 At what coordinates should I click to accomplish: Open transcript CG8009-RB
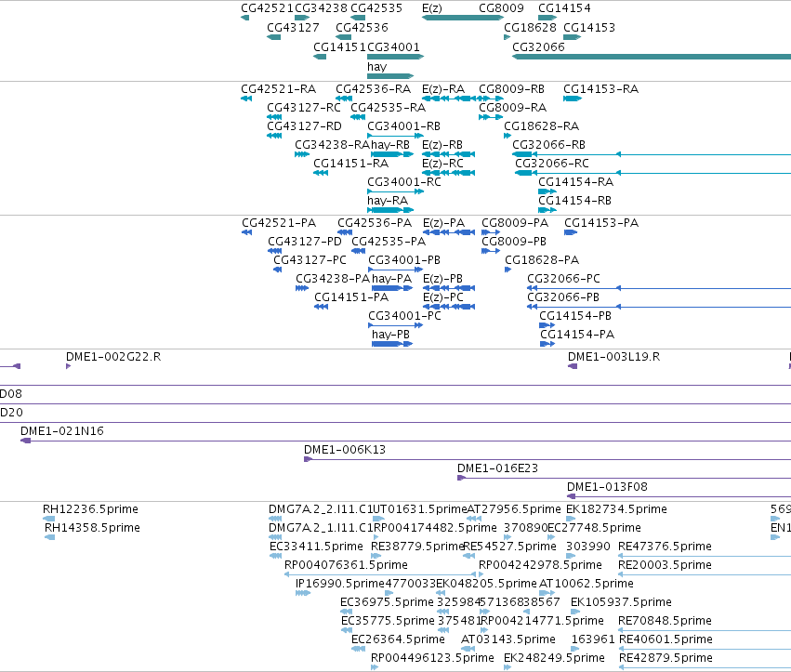point(511,89)
